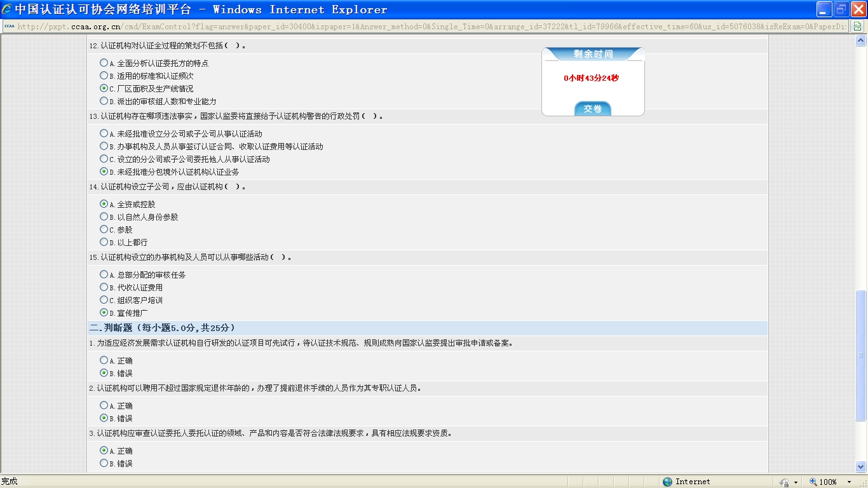
Task: Select option A 未经批准设立分公司或子公司
Action: click(104, 133)
